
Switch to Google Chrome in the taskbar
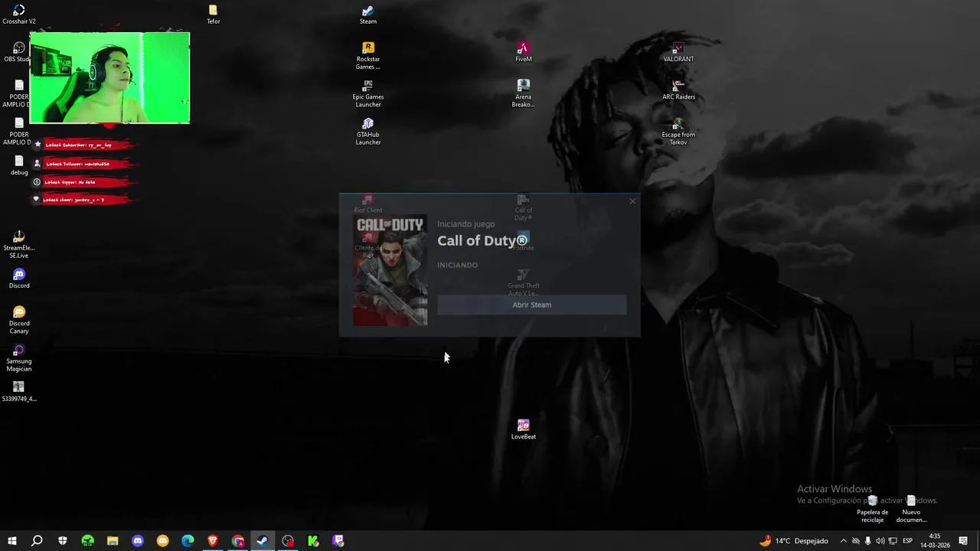pyautogui.click(x=238, y=541)
